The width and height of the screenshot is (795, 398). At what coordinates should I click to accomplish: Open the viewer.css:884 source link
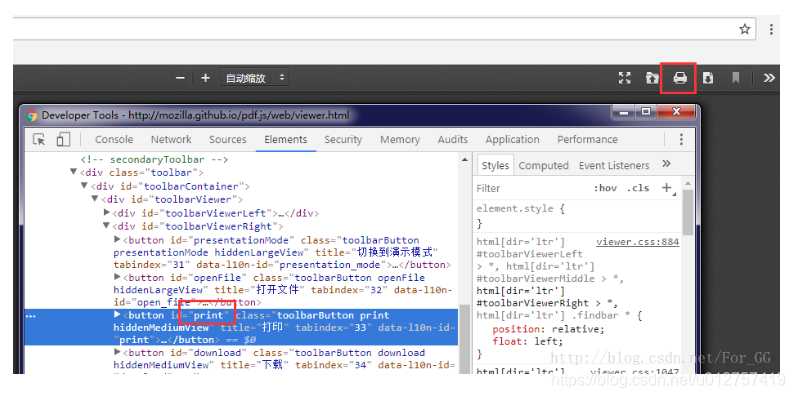pos(637,242)
